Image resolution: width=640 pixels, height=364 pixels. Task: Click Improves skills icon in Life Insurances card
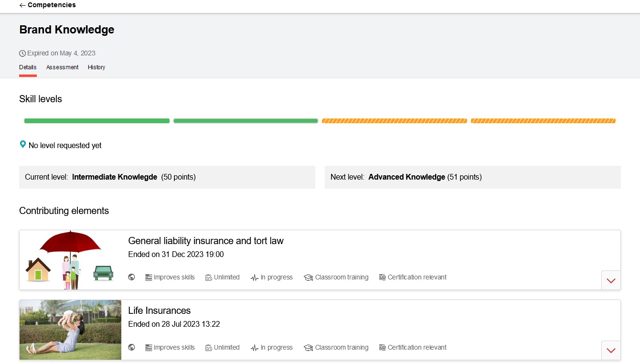[x=149, y=348]
